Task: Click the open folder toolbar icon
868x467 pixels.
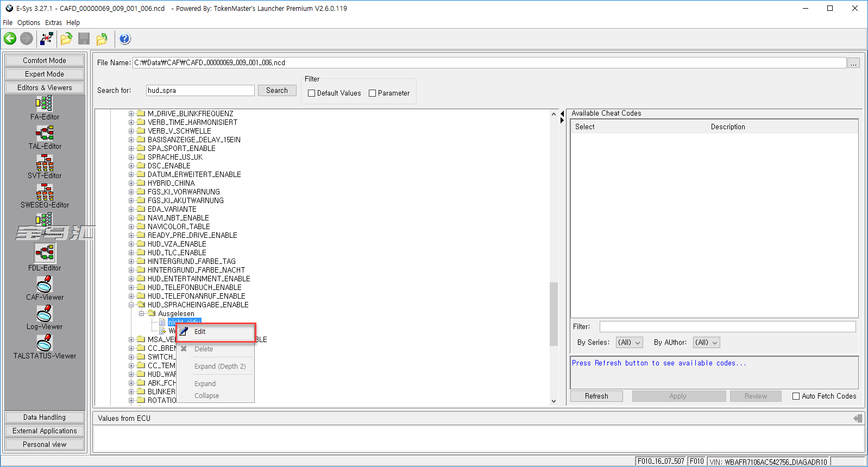Action: click(x=66, y=39)
